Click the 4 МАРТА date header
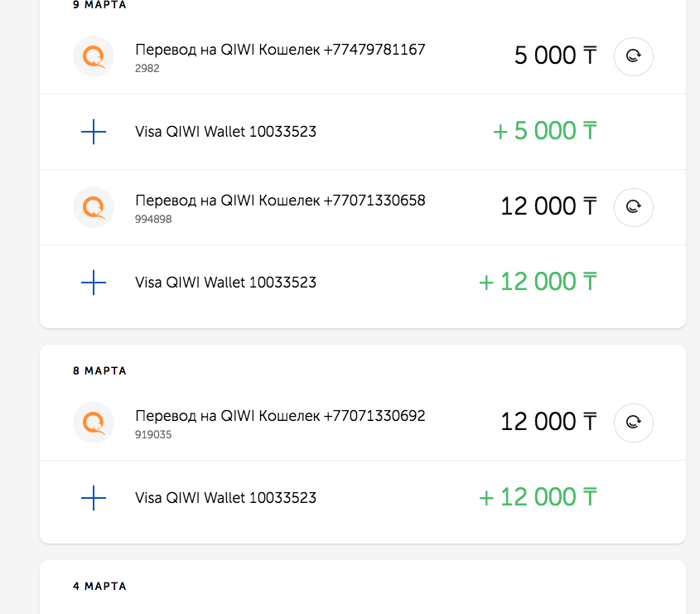 click(x=99, y=586)
